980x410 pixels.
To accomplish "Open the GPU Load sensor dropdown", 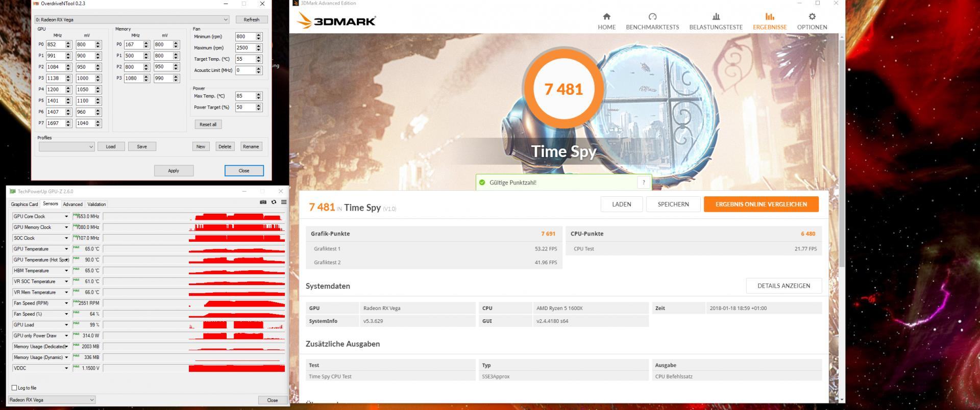I will click(66, 325).
